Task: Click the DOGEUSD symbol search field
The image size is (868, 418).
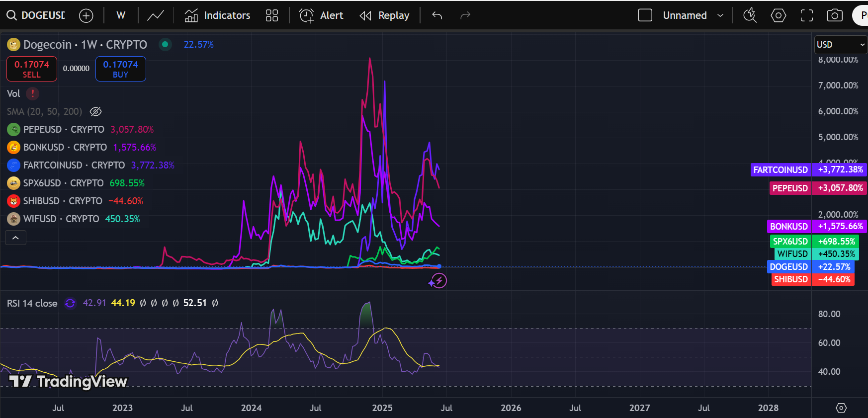Action: point(42,16)
